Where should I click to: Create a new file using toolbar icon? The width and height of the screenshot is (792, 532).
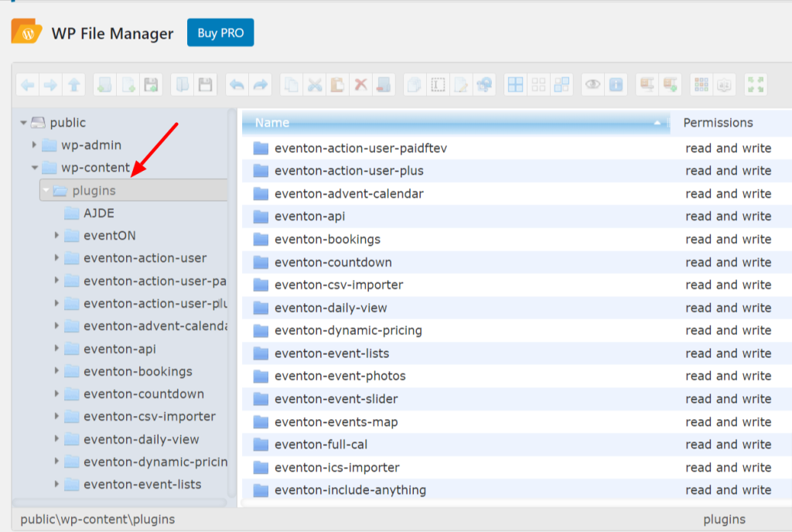tap(128, 85)
